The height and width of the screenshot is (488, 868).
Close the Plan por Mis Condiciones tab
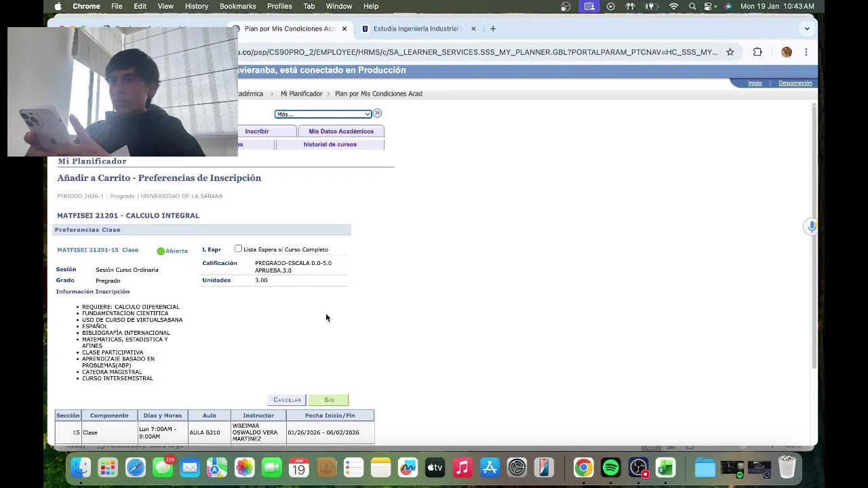(344, 28)
